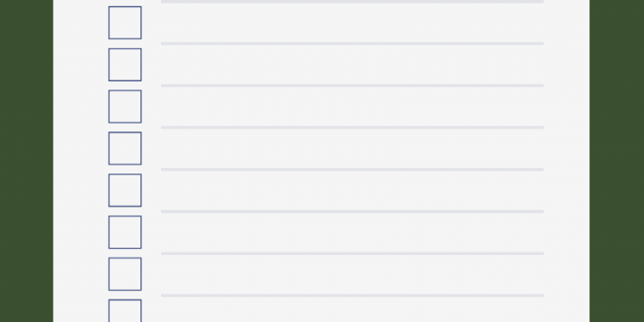The image size is (644, 322).
Task: Click the writing row beside the third checkbox
Action: click(352, 106)
